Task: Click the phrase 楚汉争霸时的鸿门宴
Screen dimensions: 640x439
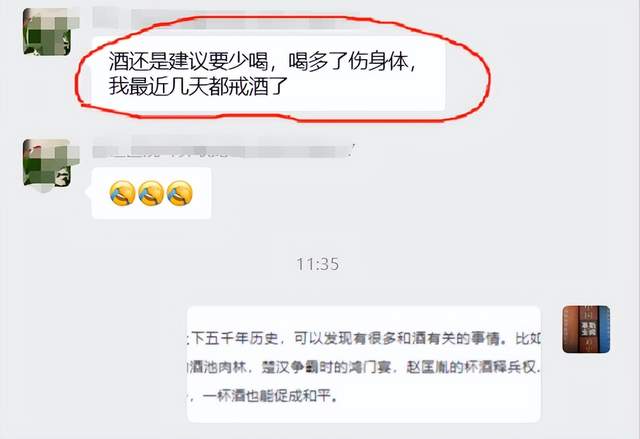Action: pos(326,367)
